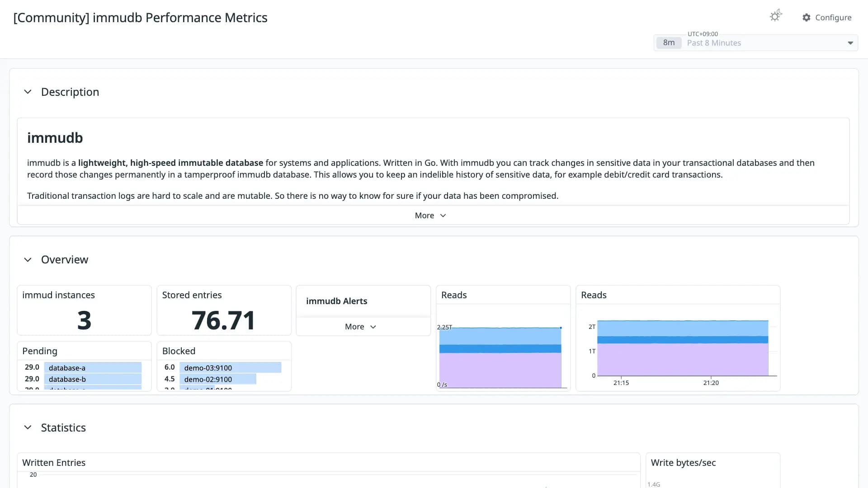Open the Past 8 Minutes time range dropdown
868x488 pixels.
[756, 43]
